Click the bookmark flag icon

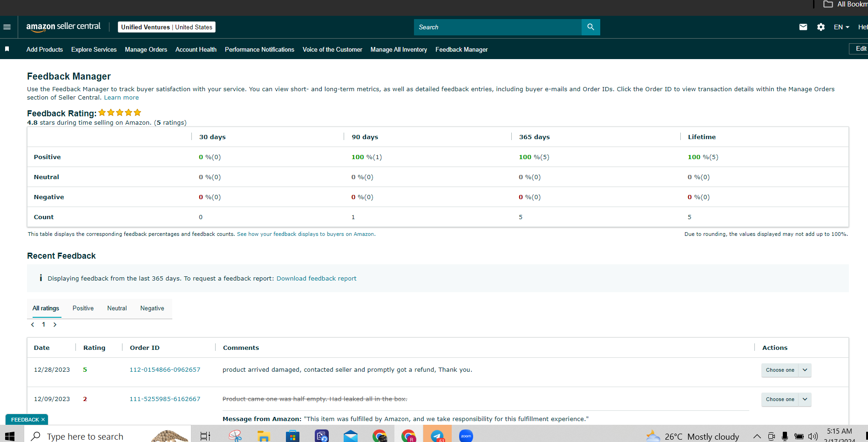tap(7, 49)
